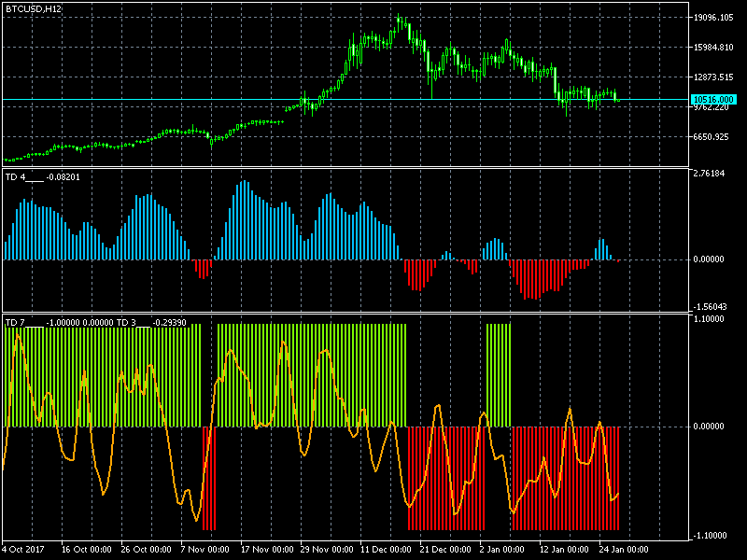Click the -1.56043 indicator scale minimum

coord(712,306)
